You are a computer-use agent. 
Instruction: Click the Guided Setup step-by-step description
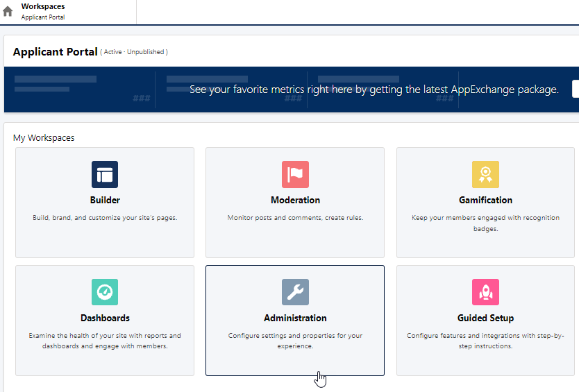point(485,341)
